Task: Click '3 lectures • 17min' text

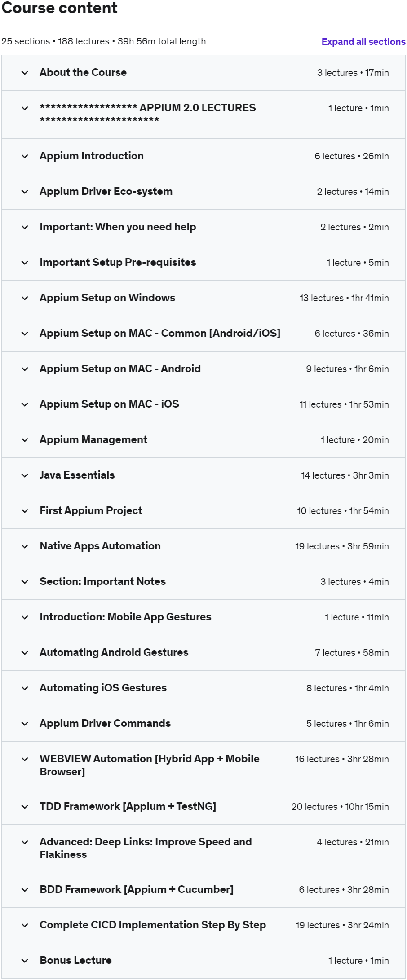Action: click(x=353, y=73)
